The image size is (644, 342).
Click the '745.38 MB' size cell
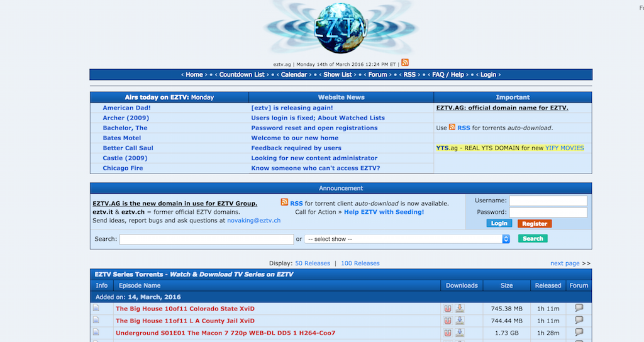tap(506, 308)
